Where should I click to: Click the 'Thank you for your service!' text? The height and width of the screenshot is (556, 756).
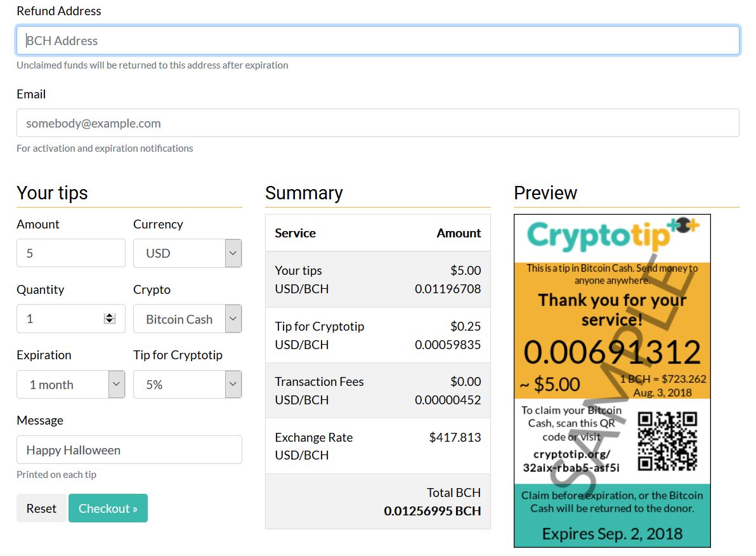(x=612, y=309)
